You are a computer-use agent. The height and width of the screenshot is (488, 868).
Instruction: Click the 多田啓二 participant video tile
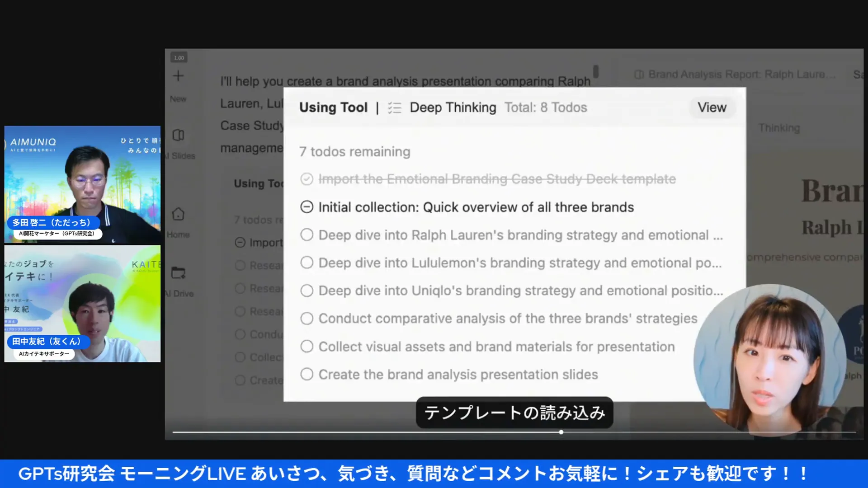click(82, 185)
